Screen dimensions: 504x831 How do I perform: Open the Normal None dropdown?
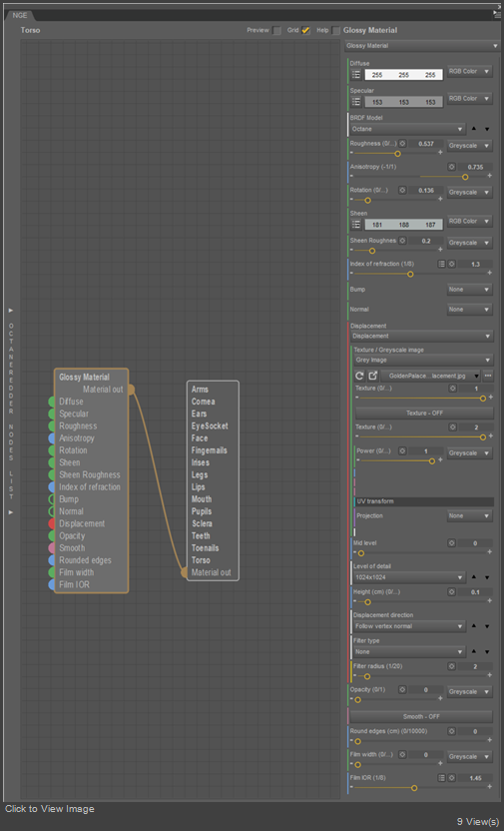pos(470,310)
